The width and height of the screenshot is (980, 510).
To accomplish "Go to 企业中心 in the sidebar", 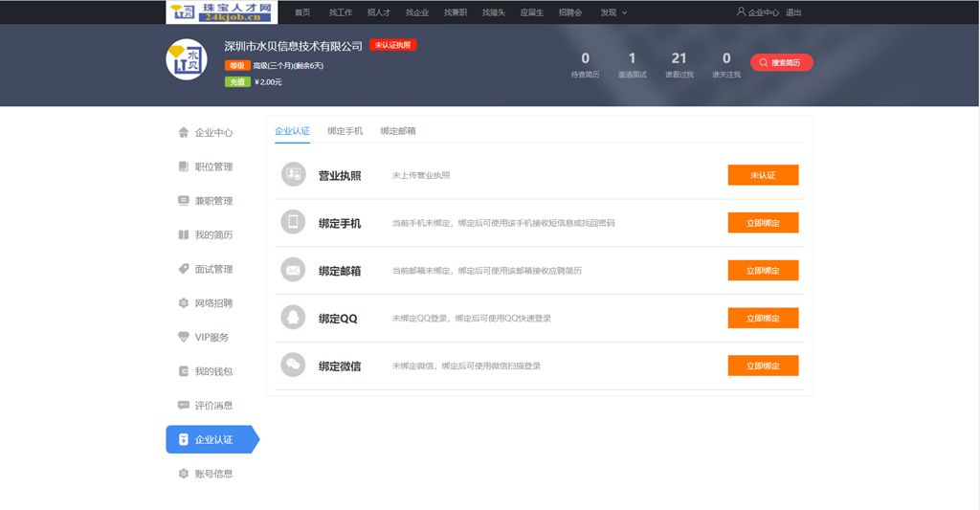I will (212, 132).
